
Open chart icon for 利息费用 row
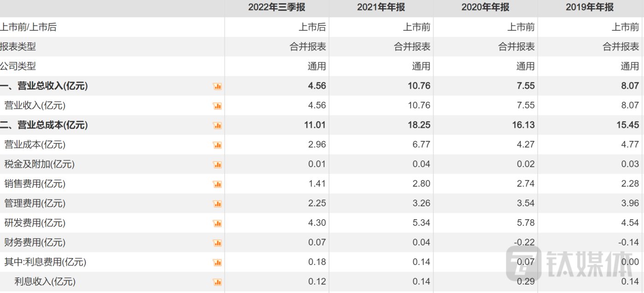tap(217, 263)
